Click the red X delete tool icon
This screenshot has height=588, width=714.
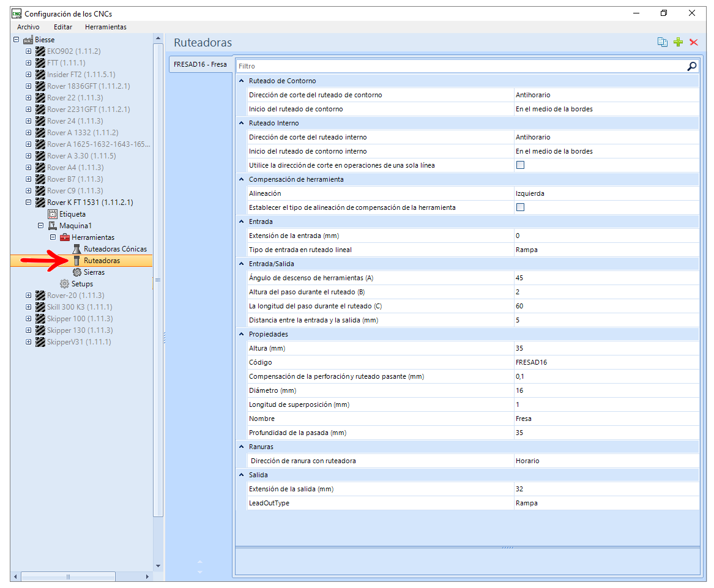click(x=694, y=42)
